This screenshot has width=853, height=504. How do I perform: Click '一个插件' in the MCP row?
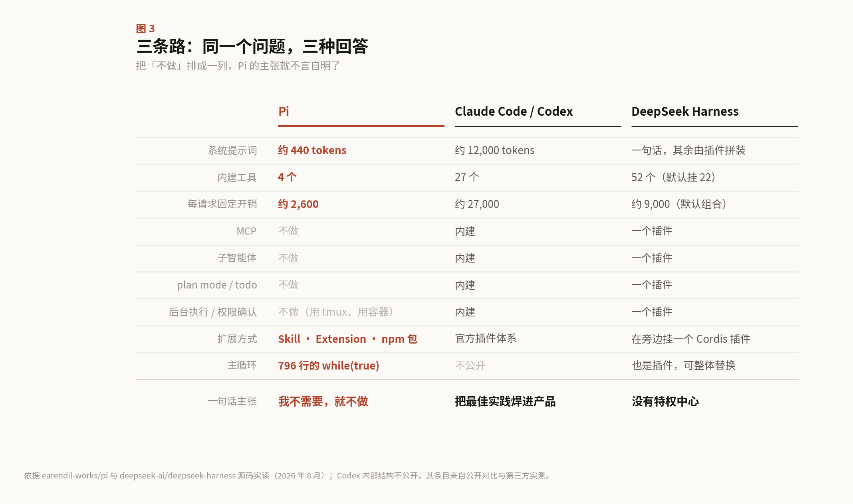pos(652,231)
